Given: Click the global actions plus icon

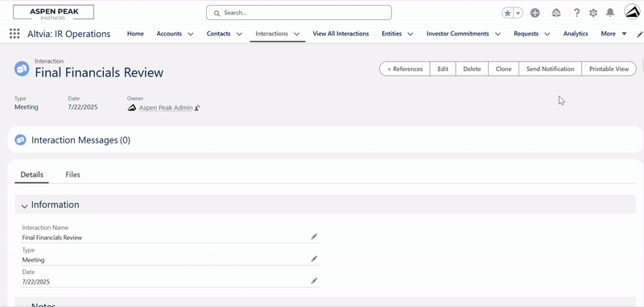Looking at the screenshot, I should [535, 13].
